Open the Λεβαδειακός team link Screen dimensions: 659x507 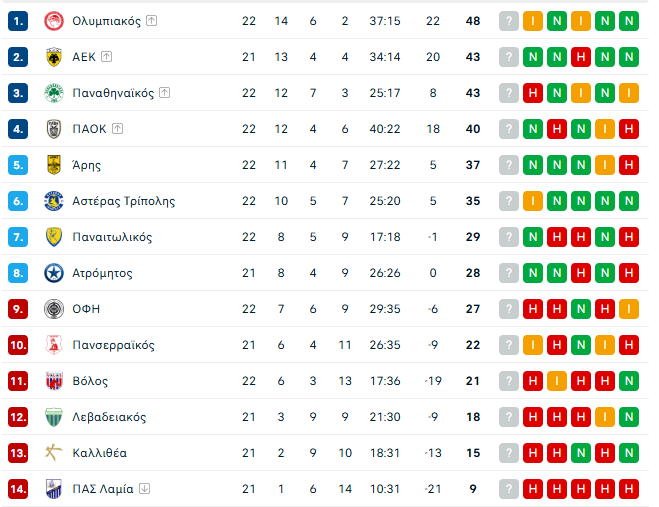point(109,417)
